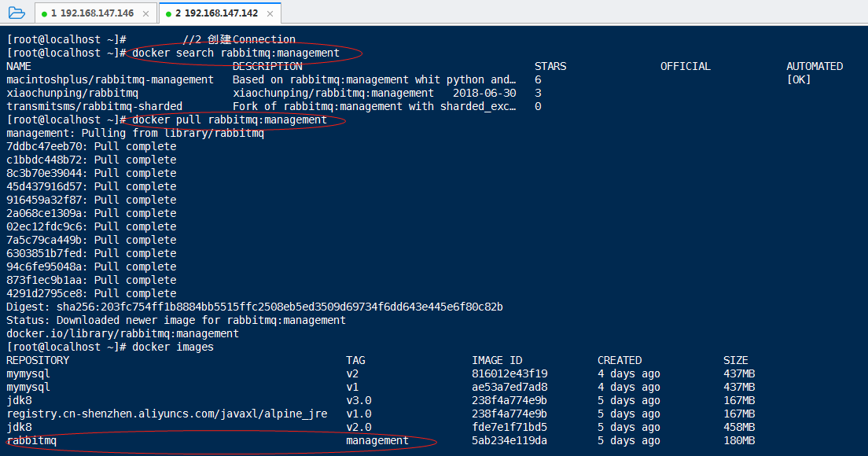Select the 'transmitsms/rabbitmq-sharded' result name
The image size is (868, 456).
pyautogui.click(x=94, y=106)
